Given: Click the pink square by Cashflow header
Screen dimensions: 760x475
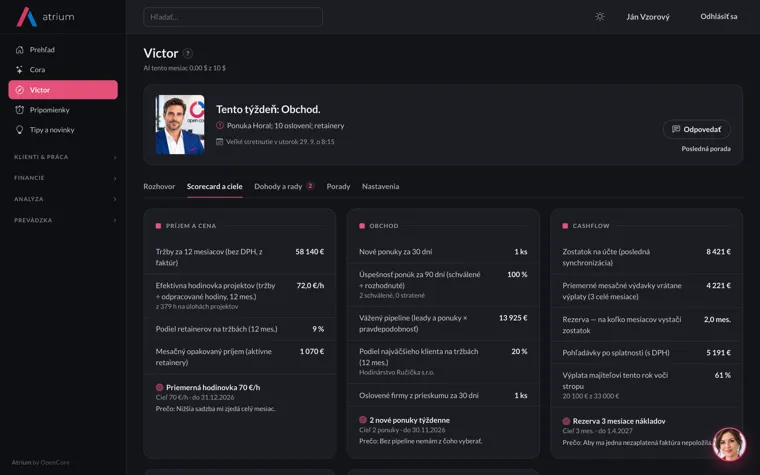Looking at the screenshot, I should point(565,226).
